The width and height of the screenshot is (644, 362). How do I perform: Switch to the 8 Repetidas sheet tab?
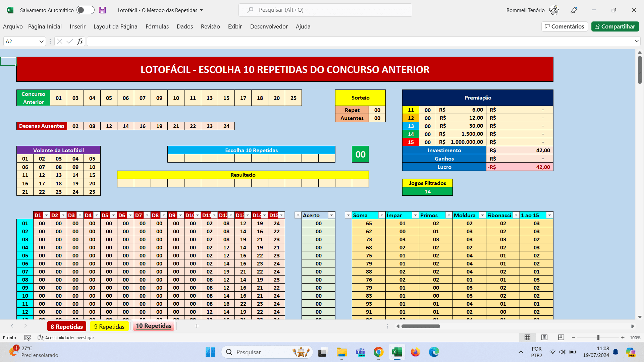(67, 326)
